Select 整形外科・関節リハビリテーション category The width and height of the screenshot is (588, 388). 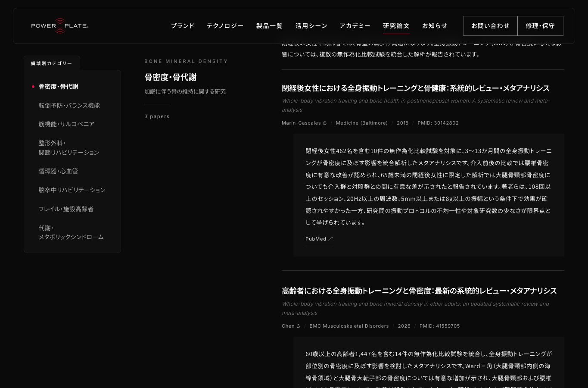click(x=69, y=147)
